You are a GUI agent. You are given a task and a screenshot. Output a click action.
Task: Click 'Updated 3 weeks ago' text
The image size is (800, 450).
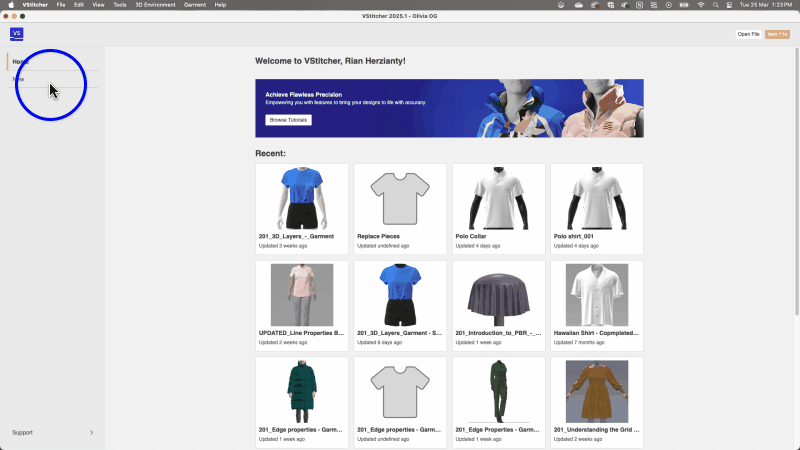point(283,246)
